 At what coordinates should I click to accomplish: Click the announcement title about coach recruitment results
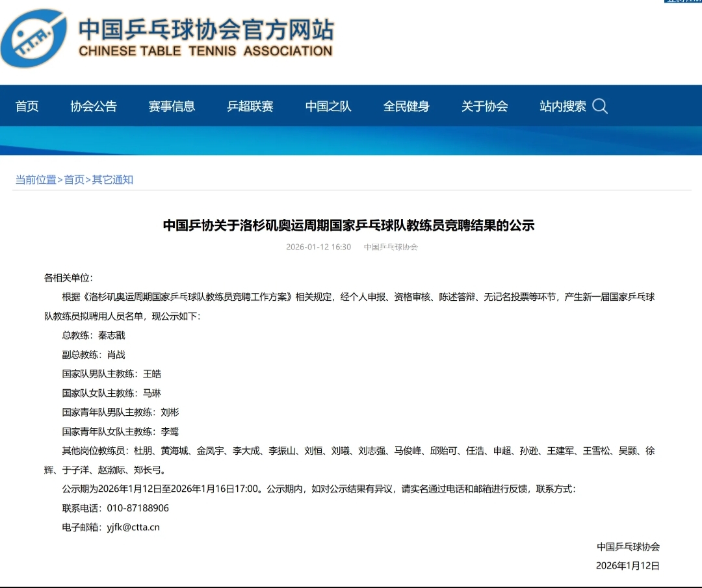[x=350, y=226]
